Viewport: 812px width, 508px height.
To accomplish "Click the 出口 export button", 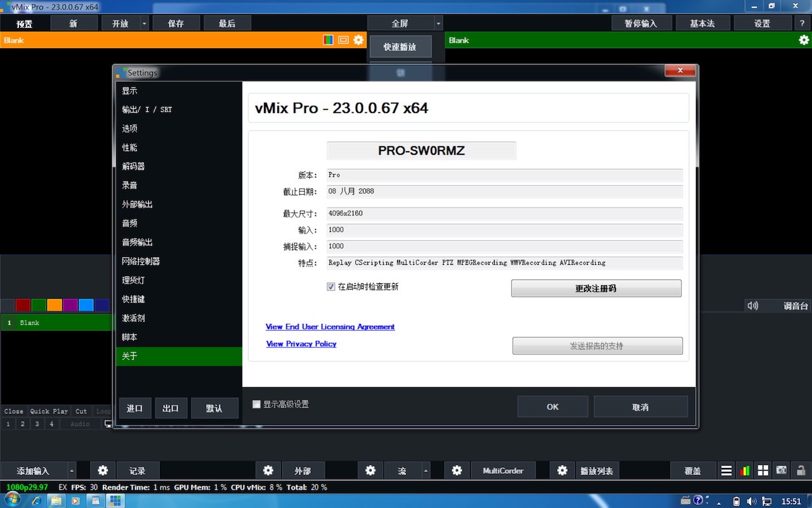I will 171,408.
